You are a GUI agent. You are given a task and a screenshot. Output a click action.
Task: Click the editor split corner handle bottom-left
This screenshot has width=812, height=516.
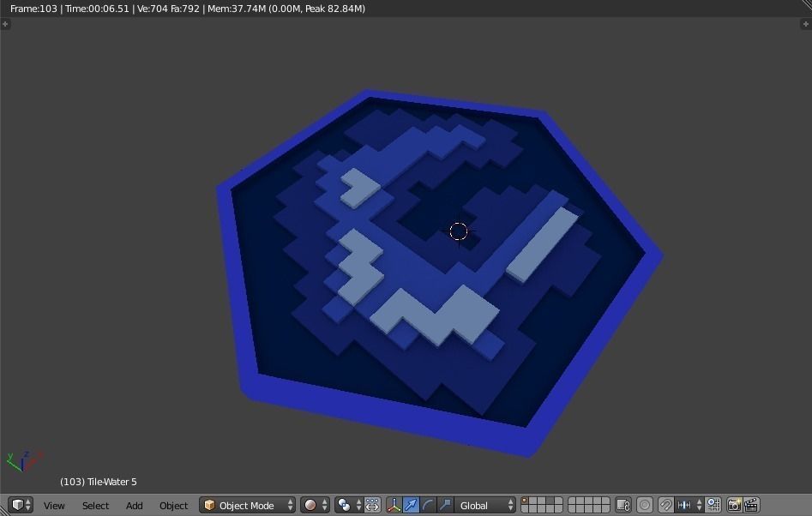click(3, 513)
